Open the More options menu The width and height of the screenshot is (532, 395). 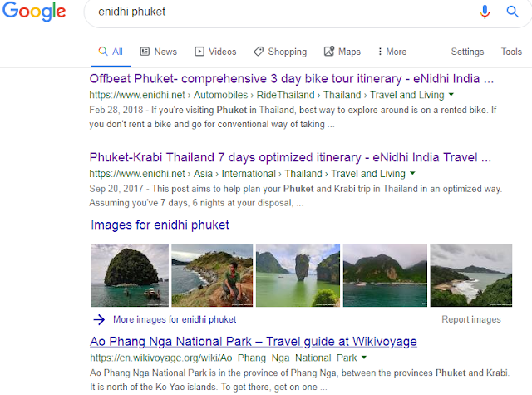click(x=392, y=52)
